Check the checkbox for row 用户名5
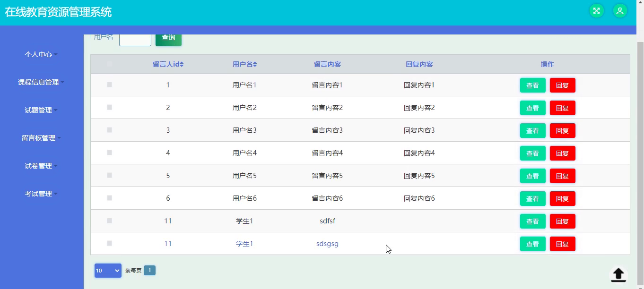This screenshot has width=644, height=289. coord(109,175)
